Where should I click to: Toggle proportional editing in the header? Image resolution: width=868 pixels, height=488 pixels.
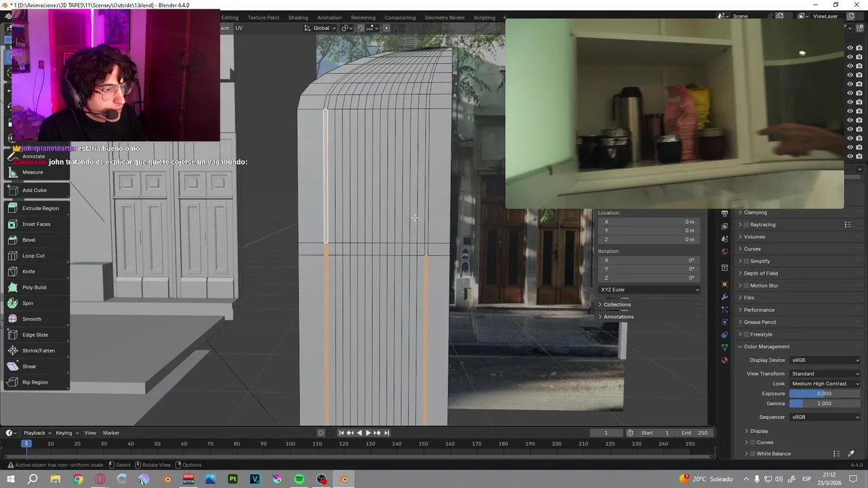(x=387, y=28)
